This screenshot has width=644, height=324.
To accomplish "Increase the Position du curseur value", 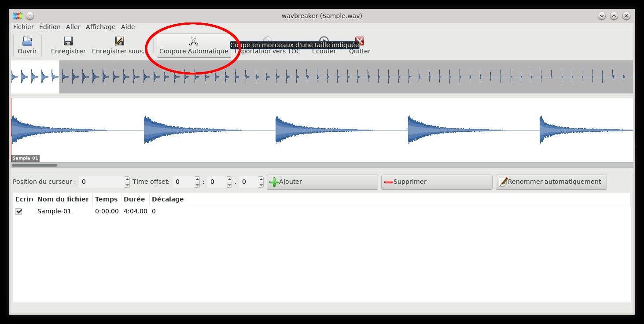I will pos(127,179).
